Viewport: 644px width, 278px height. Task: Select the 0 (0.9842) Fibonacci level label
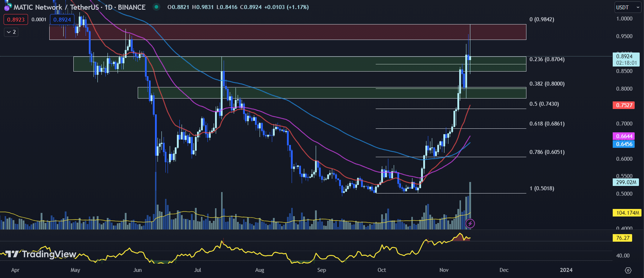(x=542, y=19)
